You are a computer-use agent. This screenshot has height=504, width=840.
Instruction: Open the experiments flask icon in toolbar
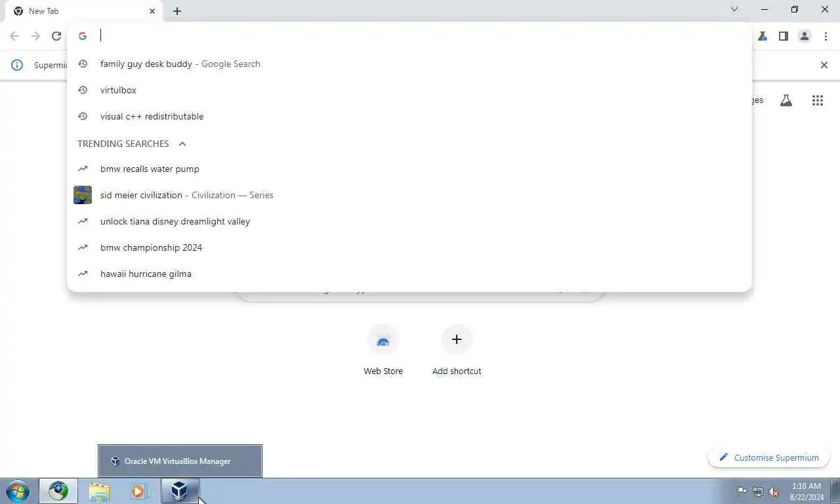point(763,36)
